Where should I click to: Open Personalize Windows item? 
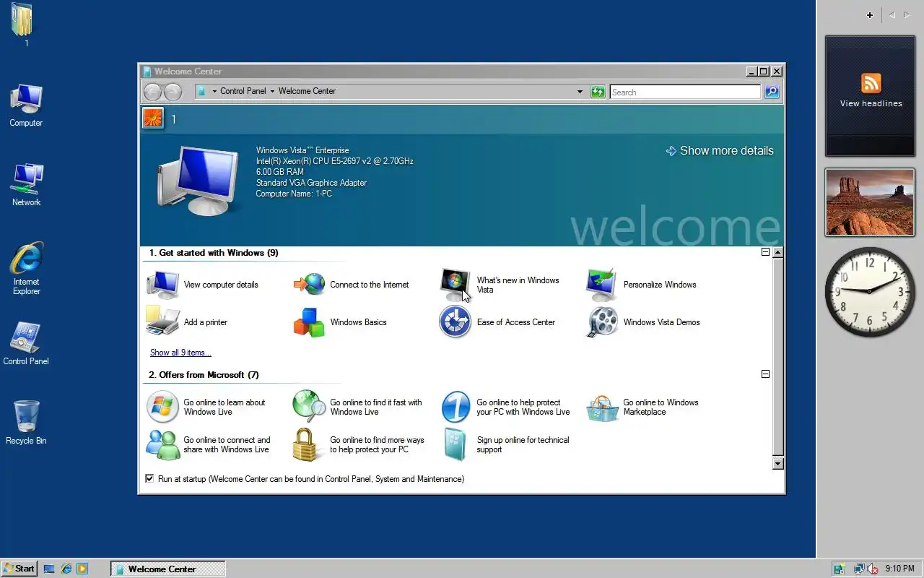click(641, 285)
